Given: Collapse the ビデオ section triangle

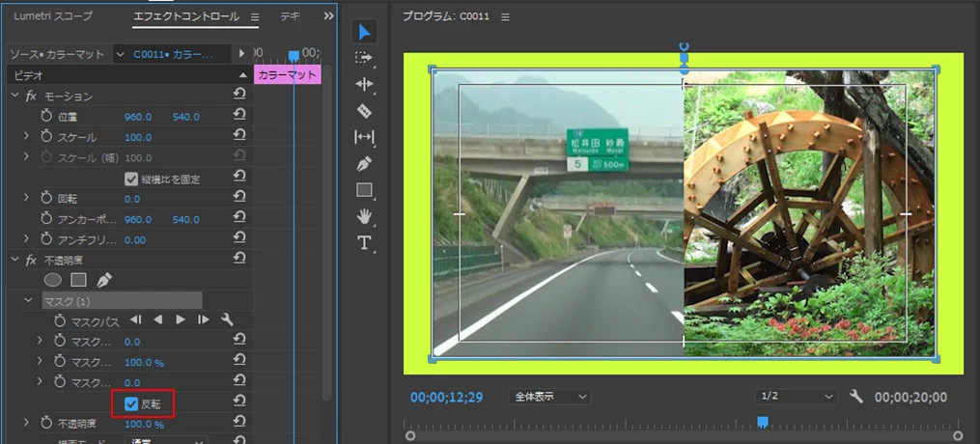Looking at the screenshot, I should pyautogui.click(x=243, y=75).
